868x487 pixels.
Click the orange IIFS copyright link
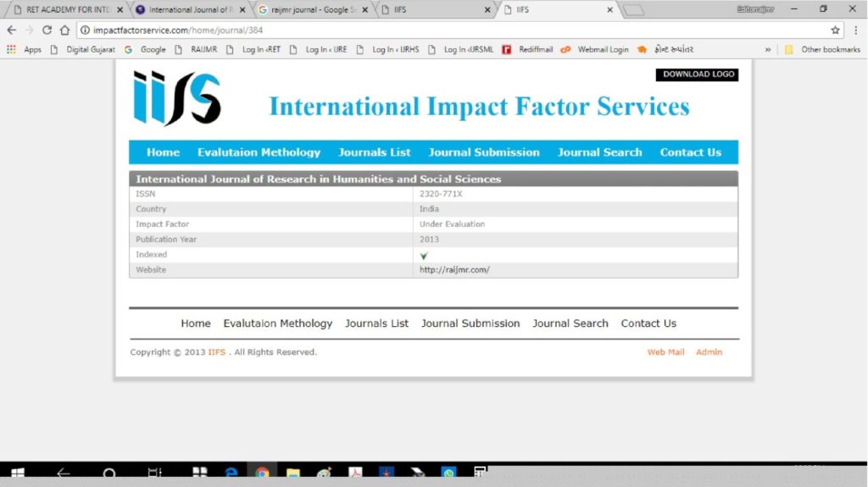216,352
